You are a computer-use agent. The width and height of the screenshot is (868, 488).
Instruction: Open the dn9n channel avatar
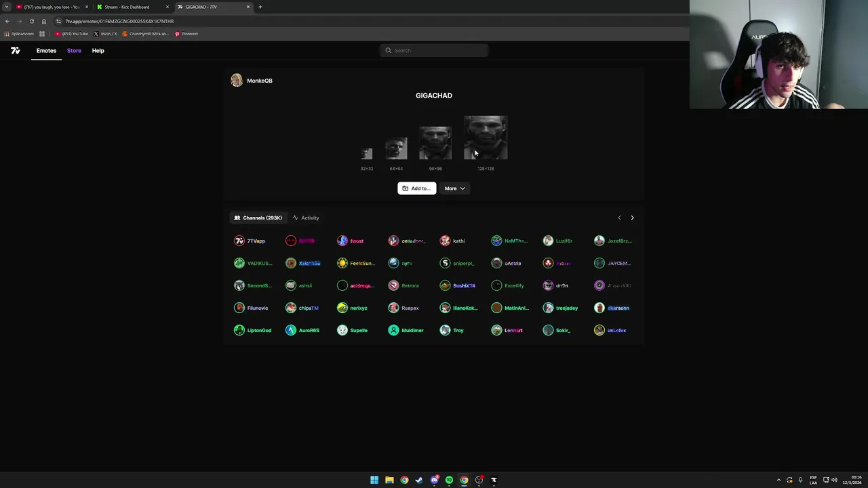(548, 285)
